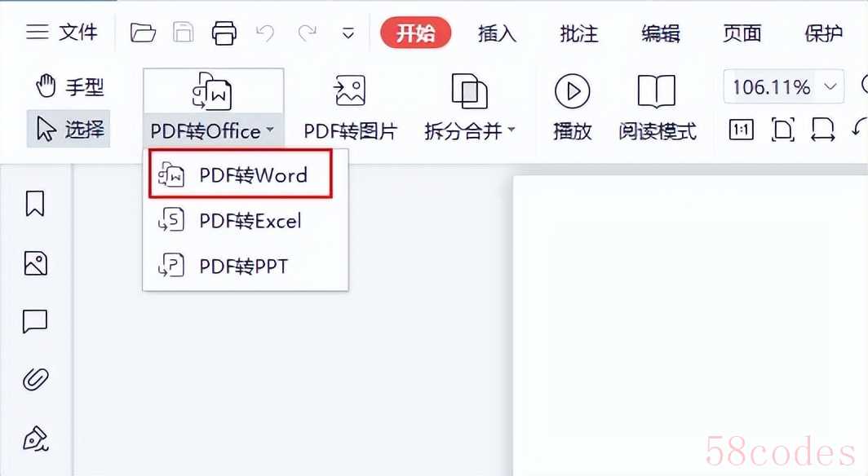Switch to the 开始 tab
Viewport: 868px width, 476px height.
click(x=416, y=33)
